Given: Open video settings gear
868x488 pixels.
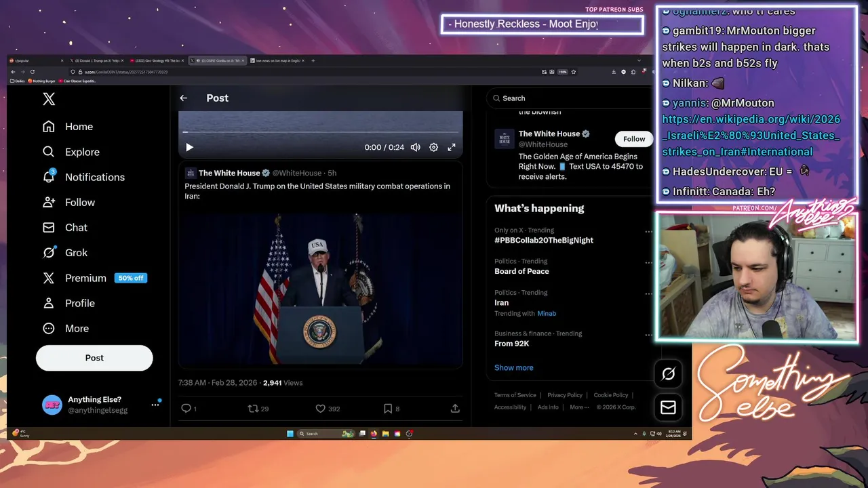Looking at the screenshot, I should point(433,147).
